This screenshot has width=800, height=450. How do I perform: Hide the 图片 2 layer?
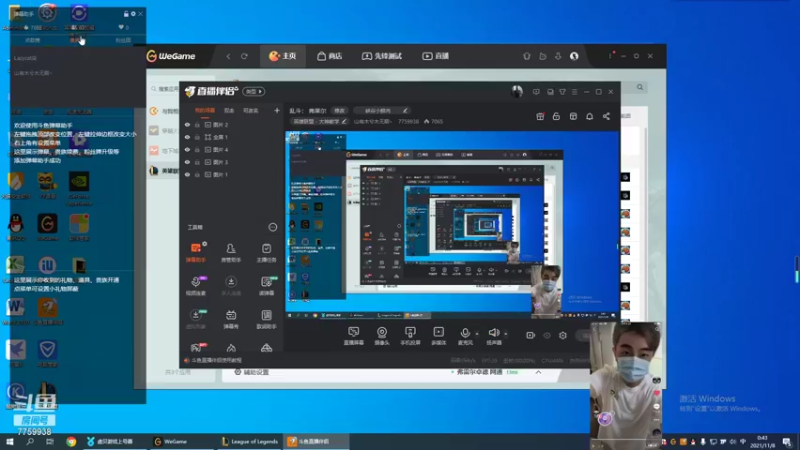187,124
